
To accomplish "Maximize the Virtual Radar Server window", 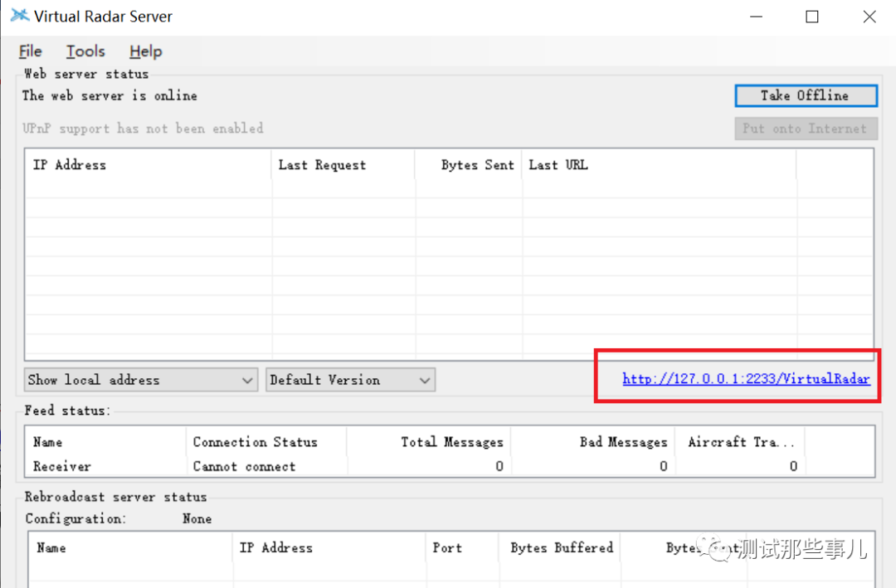I will (x=812, y=17).
